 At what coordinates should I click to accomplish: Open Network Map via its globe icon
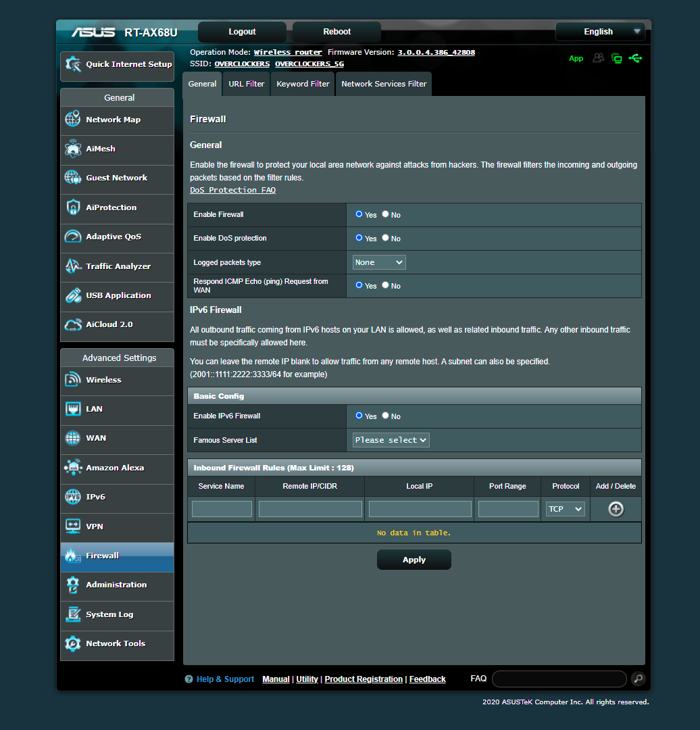point(73,119)
